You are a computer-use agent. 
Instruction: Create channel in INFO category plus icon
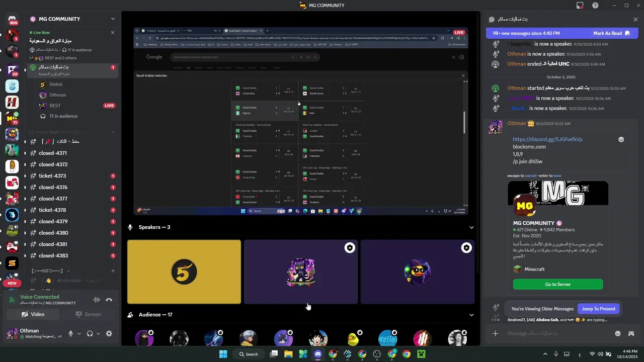[x=113, y=270]
